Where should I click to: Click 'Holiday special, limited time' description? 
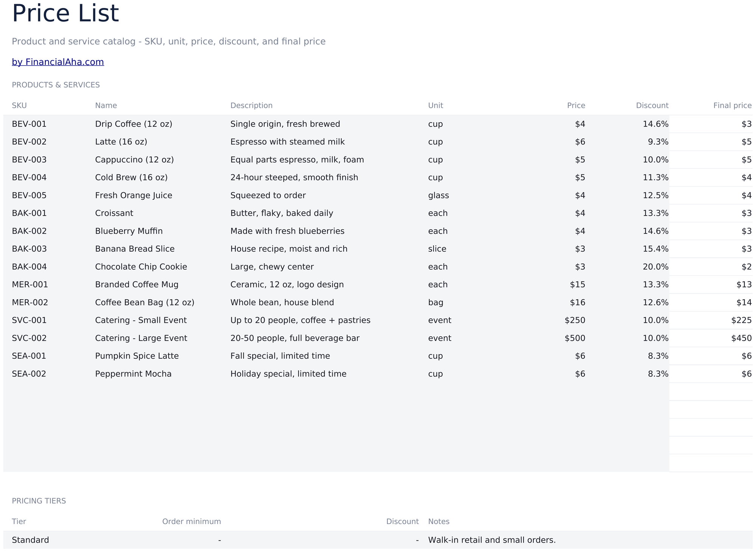288,374
